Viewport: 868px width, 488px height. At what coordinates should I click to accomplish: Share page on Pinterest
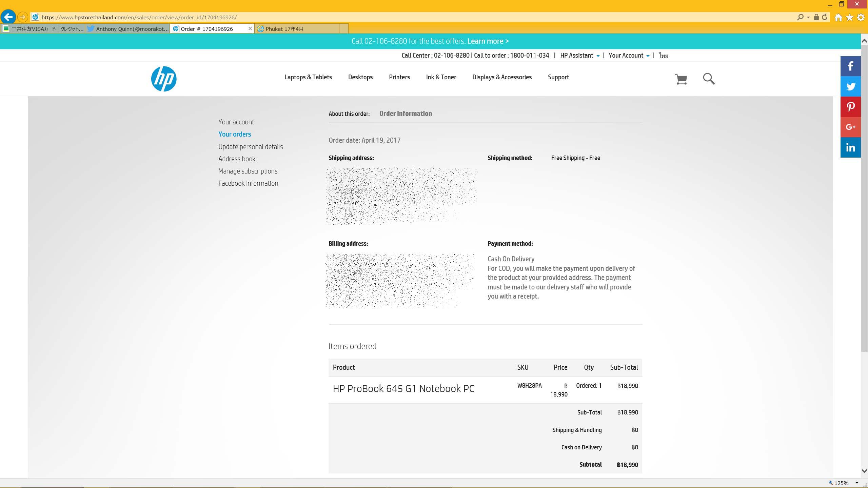pyautogui.click(x=850, y=107)
